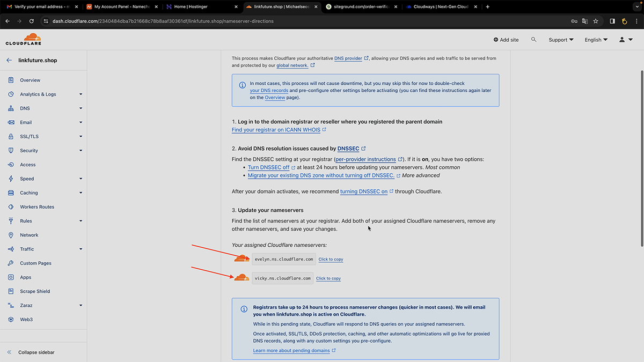Click the Speed lightning bolt icon
Screen dimensions: 644x362
[11, 179]
